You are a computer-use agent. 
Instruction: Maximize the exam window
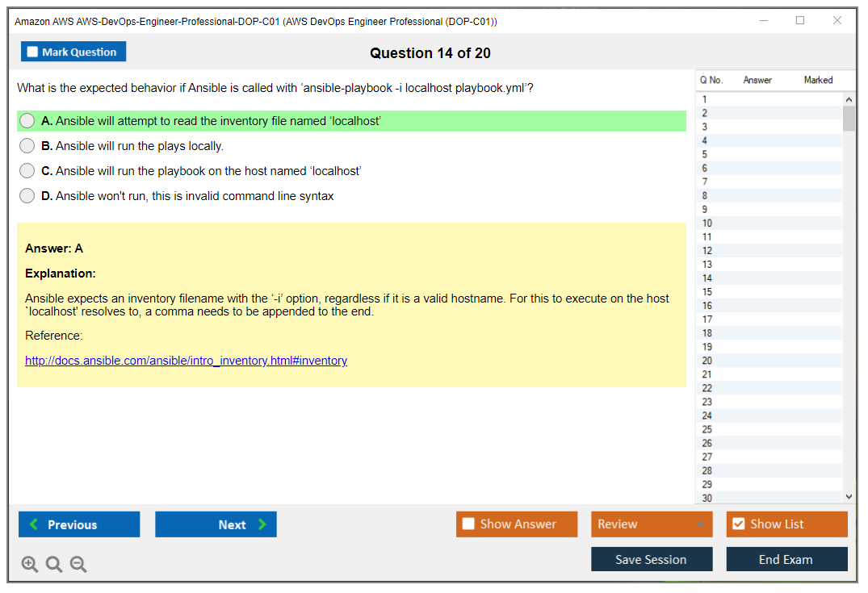(x=800, y=21)
